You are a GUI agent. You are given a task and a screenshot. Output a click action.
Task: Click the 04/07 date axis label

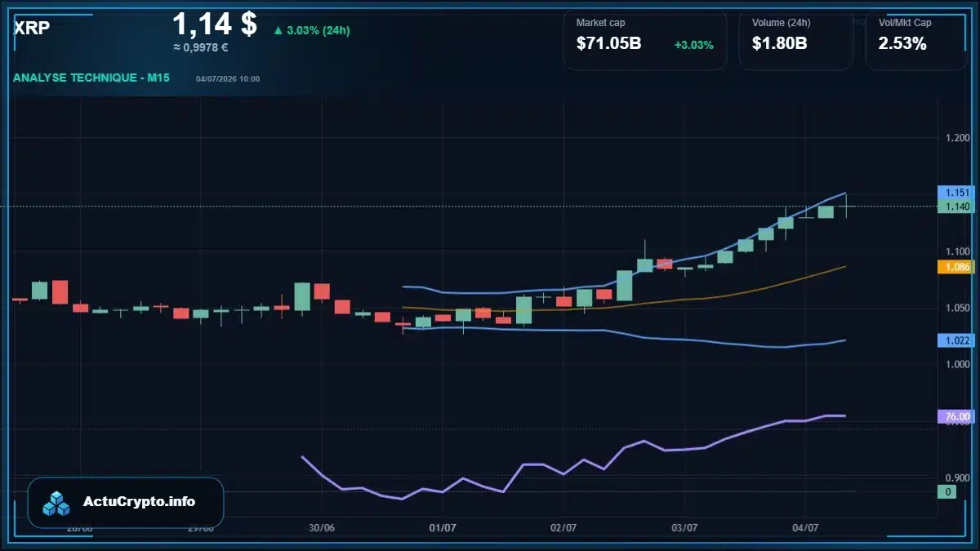805,527
